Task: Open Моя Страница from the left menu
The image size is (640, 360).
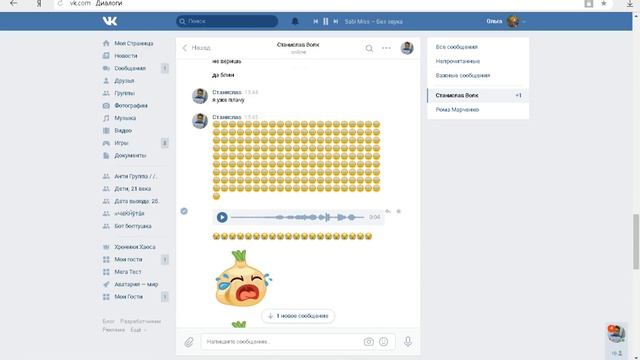Action: click(x=133, y=43)
